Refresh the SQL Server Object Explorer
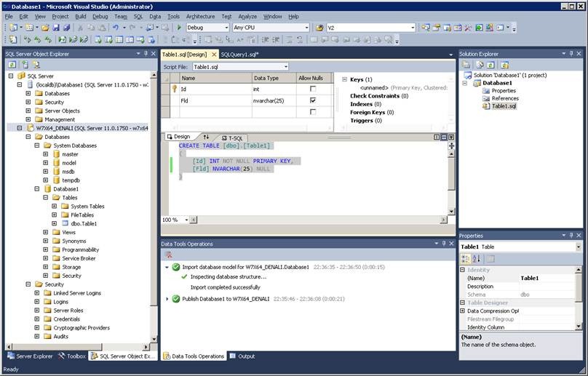This screenshot has width=588, height=376. [12, 65]
